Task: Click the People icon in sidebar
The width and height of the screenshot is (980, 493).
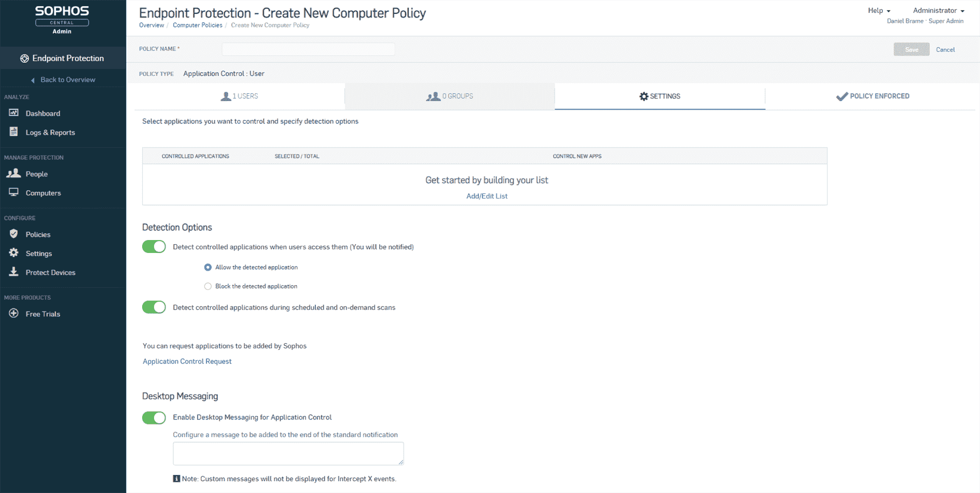Action: (13, 173)
